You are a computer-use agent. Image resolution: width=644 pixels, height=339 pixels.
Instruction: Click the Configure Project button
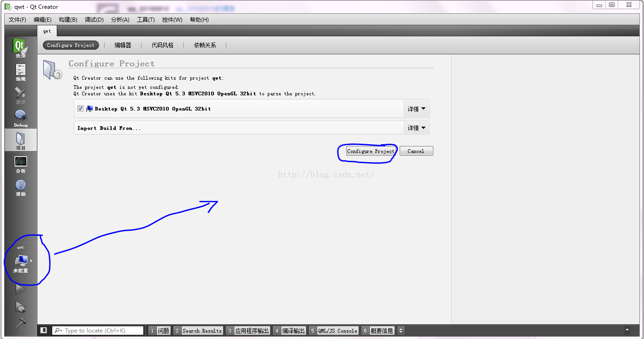pos(371,151)
